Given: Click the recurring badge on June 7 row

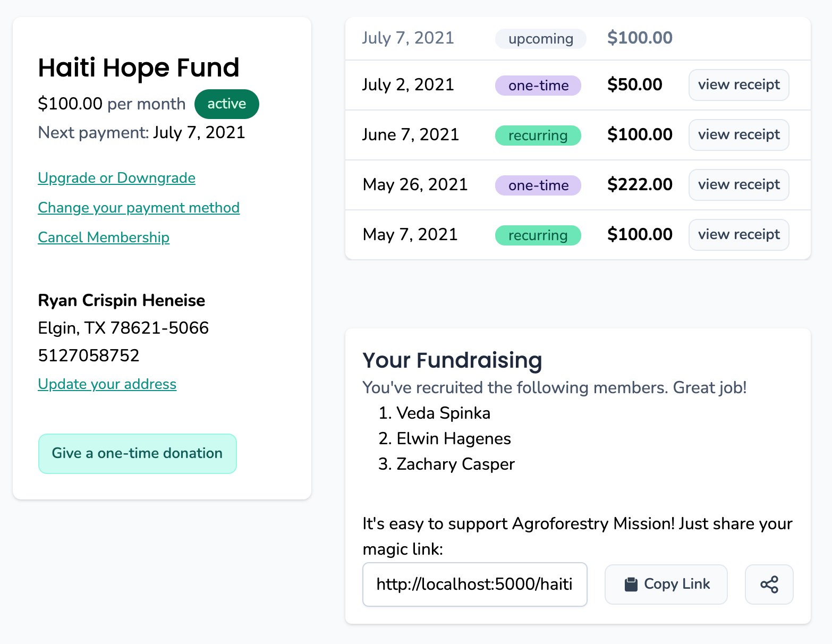Looking at the screenshot, I should tap(538, 135).
